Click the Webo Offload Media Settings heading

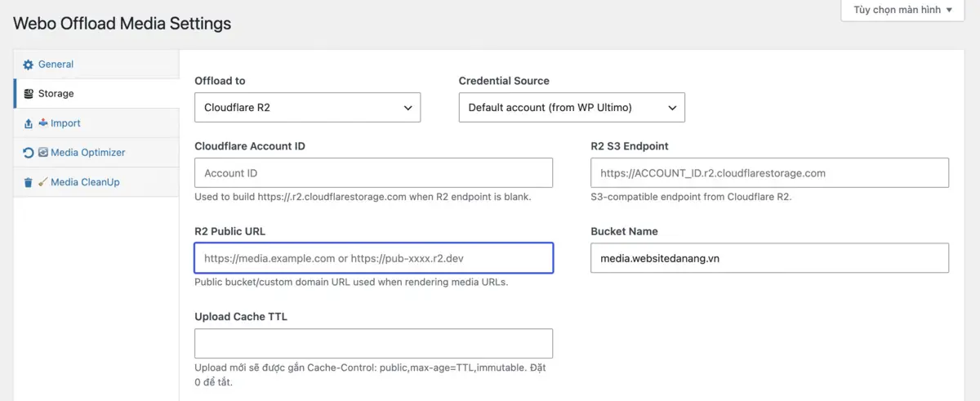[x=122, y=24]
